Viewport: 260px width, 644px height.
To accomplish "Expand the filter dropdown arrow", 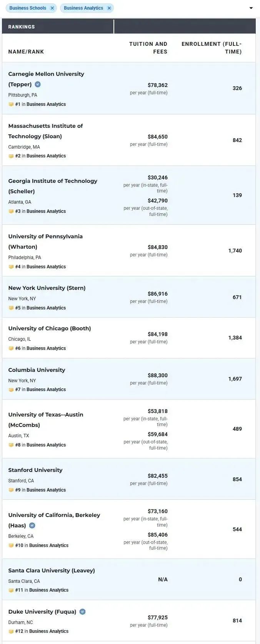I will point(251,8).
